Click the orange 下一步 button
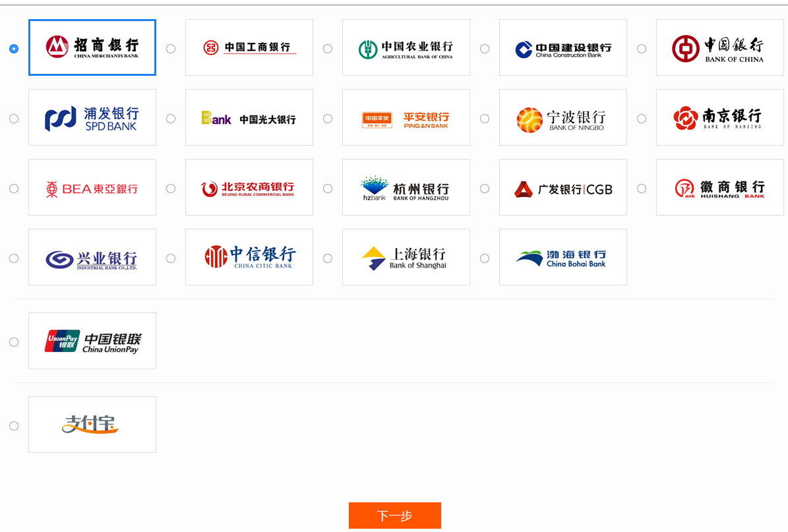788x532 pixels. pyautogui.click(x=395, y=516)
